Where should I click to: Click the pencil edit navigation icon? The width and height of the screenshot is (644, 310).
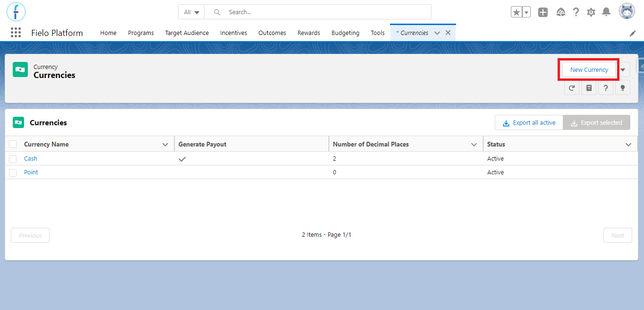tap(633, 33)
